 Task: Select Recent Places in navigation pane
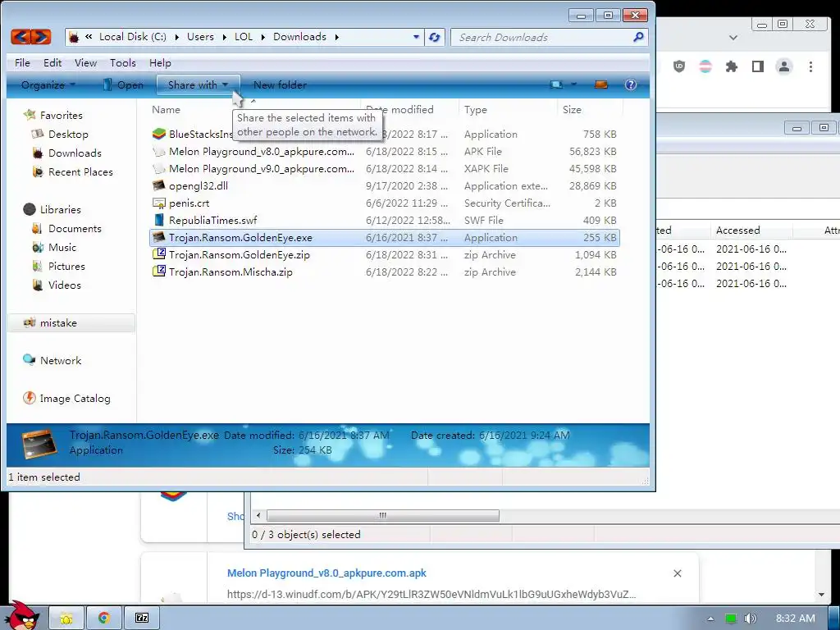(80, 171)
